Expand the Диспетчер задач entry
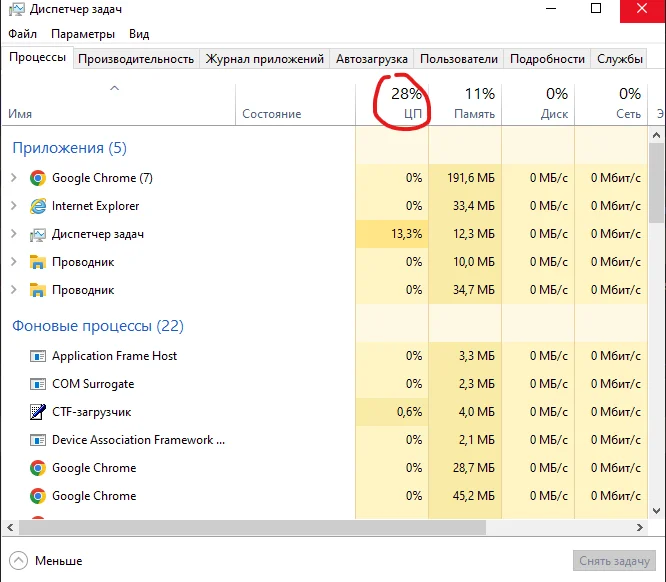The width and height of the screenshot is (666, 582). point(13,234)
